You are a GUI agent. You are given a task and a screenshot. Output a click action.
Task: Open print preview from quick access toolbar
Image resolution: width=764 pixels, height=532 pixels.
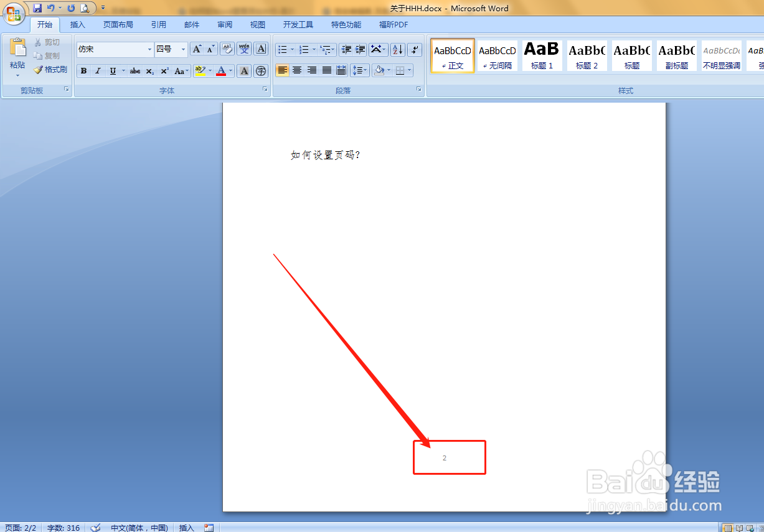point(84,8)
